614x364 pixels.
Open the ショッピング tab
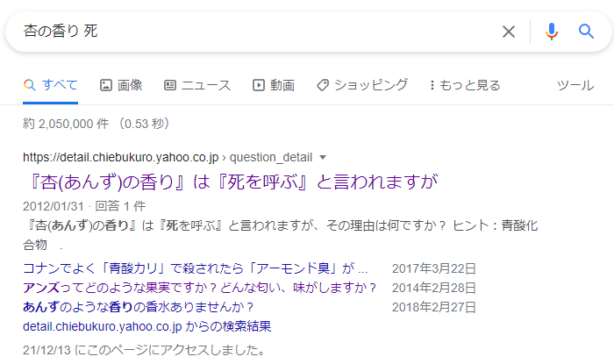pos(362,85)
